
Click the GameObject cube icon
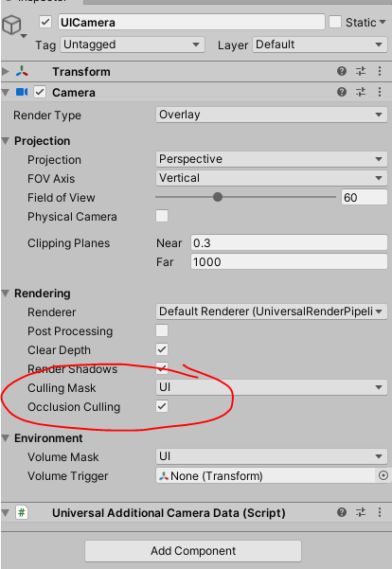(x=11, y=25)
